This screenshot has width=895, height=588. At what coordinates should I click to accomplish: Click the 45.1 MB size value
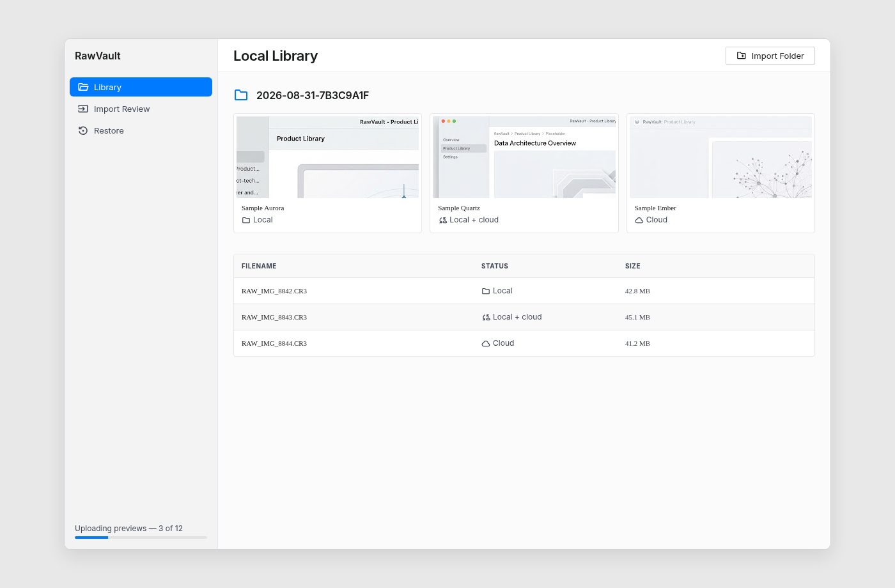pyautogui.click(x=637, y=317)
